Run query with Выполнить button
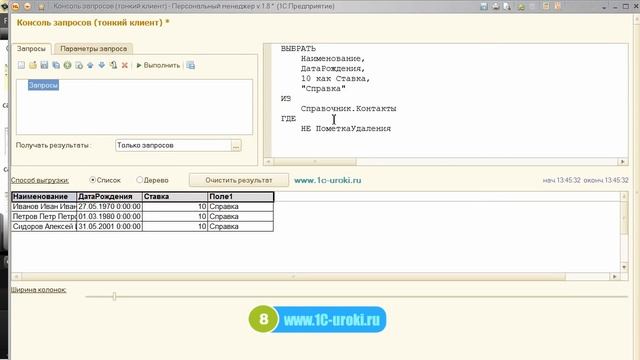Viewport: 640px width, 360px height. point(158,65)
